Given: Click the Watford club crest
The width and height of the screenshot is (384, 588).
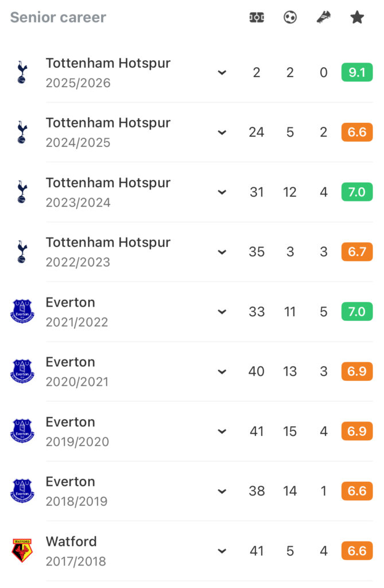Looking at the screenshot, I should [x=22, y=551].
